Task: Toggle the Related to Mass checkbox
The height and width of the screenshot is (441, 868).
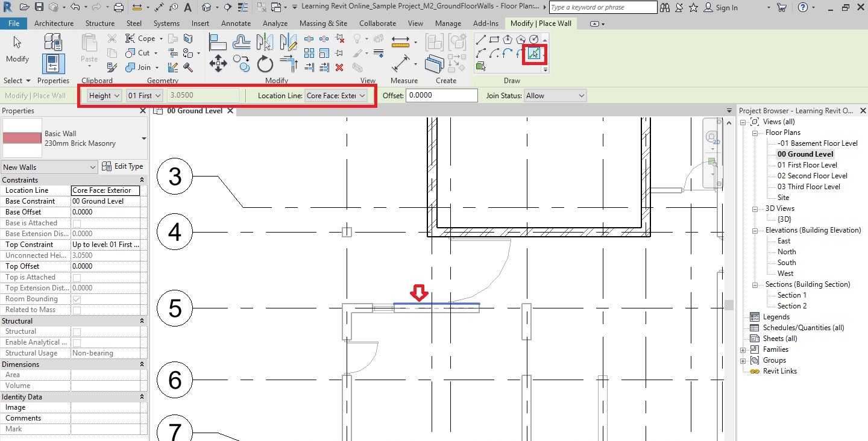Action: tap(77, 310)
